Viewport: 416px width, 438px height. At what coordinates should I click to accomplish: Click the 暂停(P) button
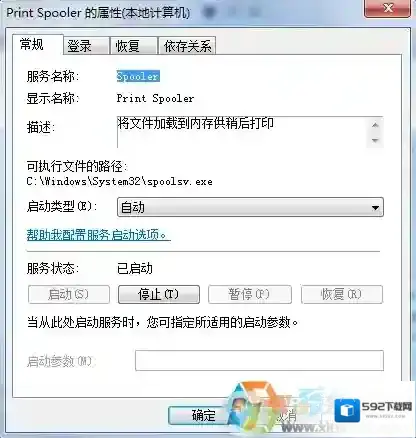250,294
